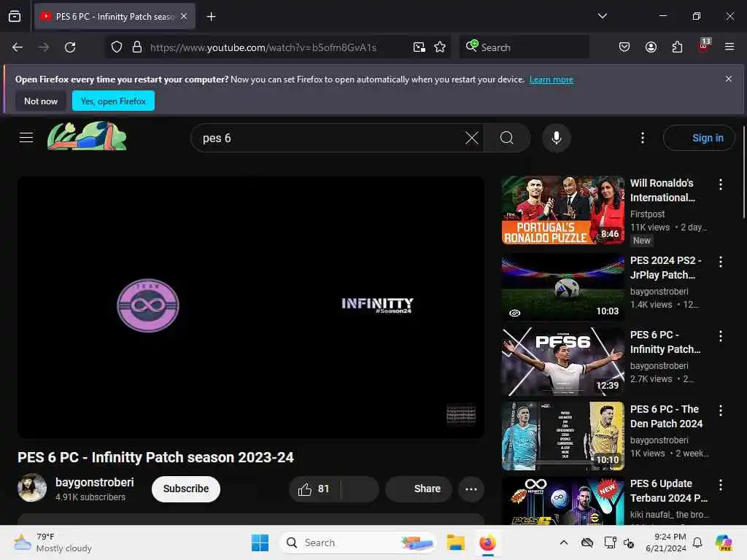
Task: Clear the YouTube search query
Action: 472,138
